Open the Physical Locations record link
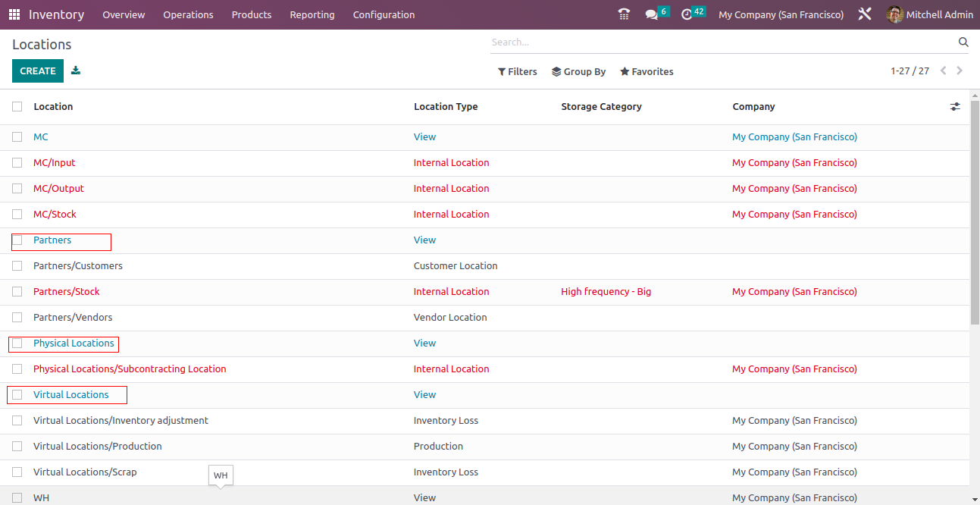Image resolution: width=980 pixels, height=505 pixels. [x=74, y=343]
